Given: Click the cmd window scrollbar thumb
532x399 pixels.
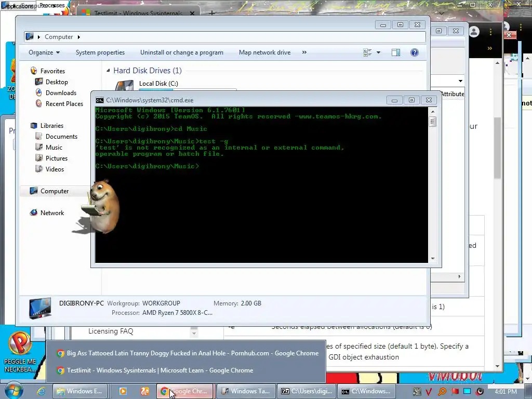Looking at the screenshot, I should (x=433, y=122).
